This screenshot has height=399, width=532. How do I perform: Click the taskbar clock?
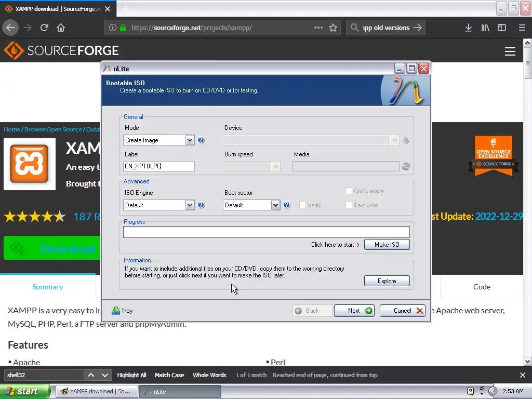pyautogui.click(x=513, y=391)
